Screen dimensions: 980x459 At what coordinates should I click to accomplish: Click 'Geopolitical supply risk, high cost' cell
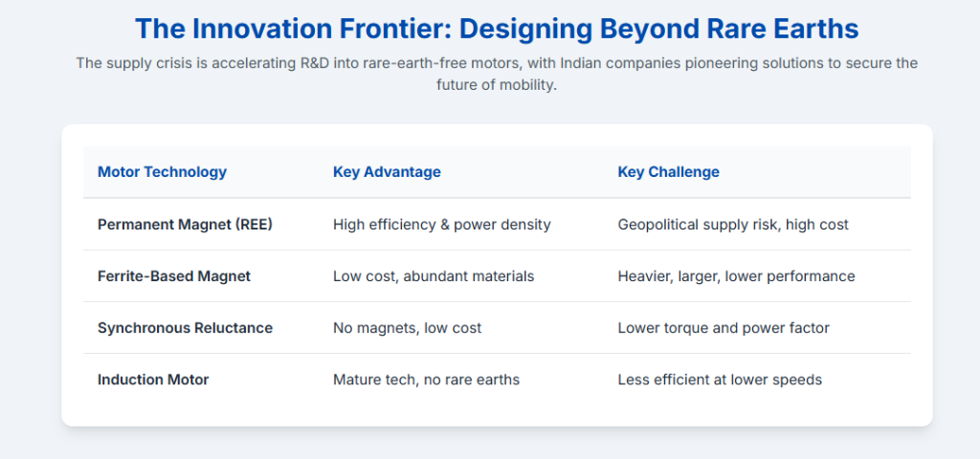coord(733,225)
